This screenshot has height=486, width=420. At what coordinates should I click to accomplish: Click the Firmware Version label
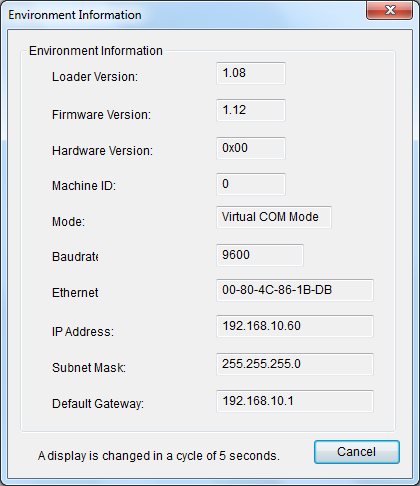101,115
